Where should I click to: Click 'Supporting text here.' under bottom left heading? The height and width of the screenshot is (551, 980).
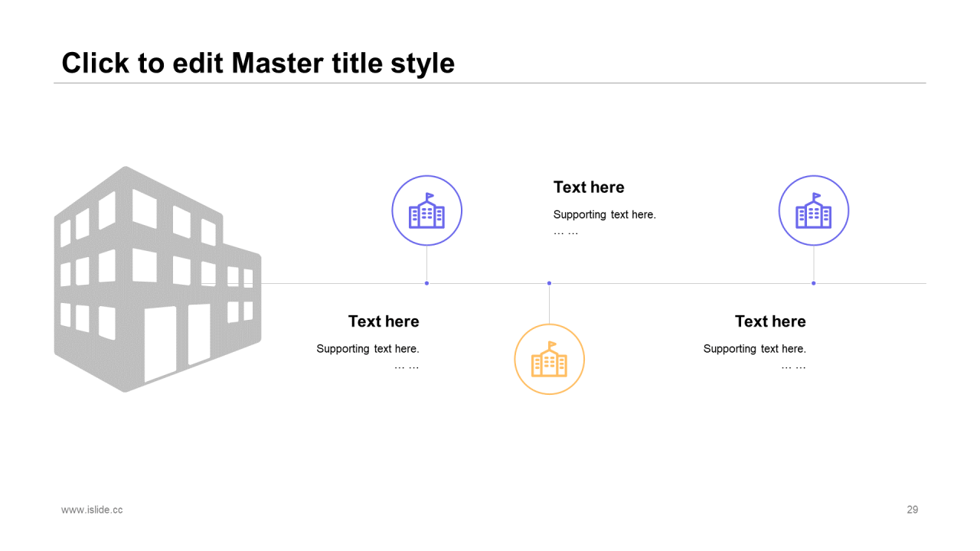click(367, 349)
